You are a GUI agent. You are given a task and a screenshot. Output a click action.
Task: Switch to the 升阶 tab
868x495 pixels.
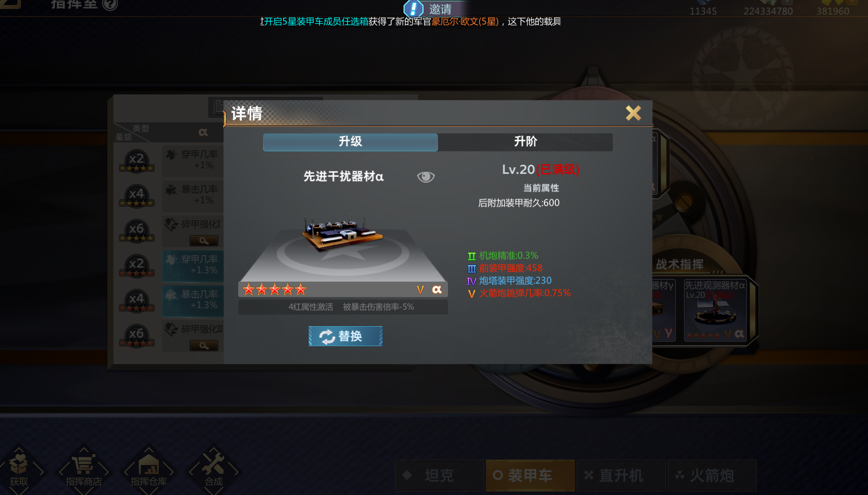[525, 142]
